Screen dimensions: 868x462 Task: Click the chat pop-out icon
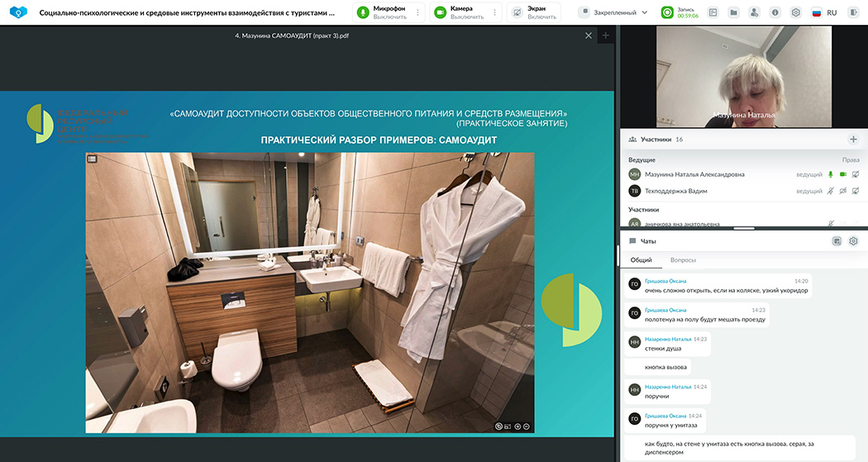point(837,241)
